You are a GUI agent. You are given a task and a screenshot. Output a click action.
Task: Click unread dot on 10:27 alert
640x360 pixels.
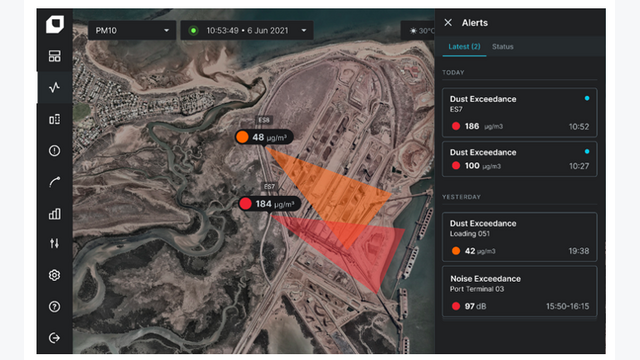[x=587, y=151]
